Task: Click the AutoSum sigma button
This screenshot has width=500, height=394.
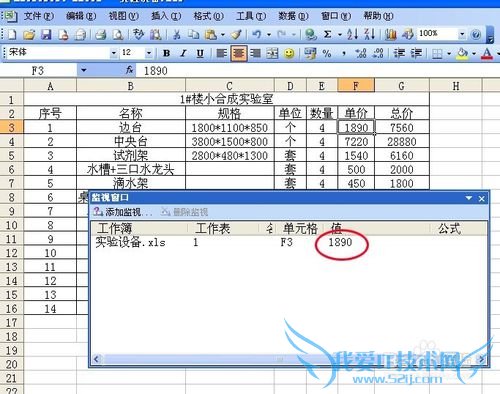Action: click(x=328, y=34)
